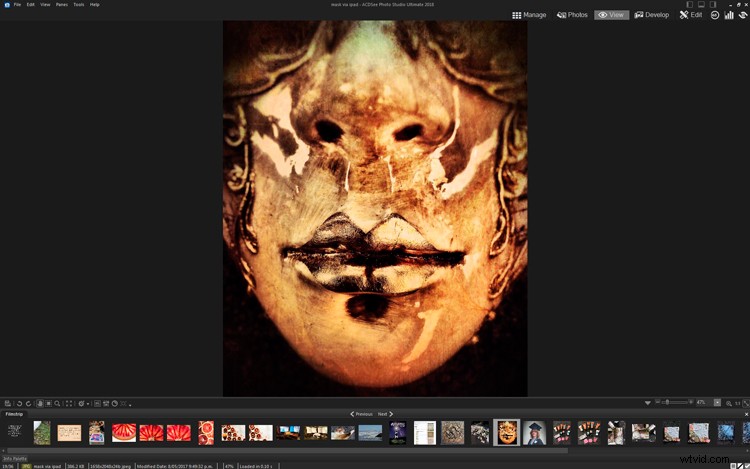Open the Panes menu
This screenshot has width=750, height=469.
click(x=59, y=5)
